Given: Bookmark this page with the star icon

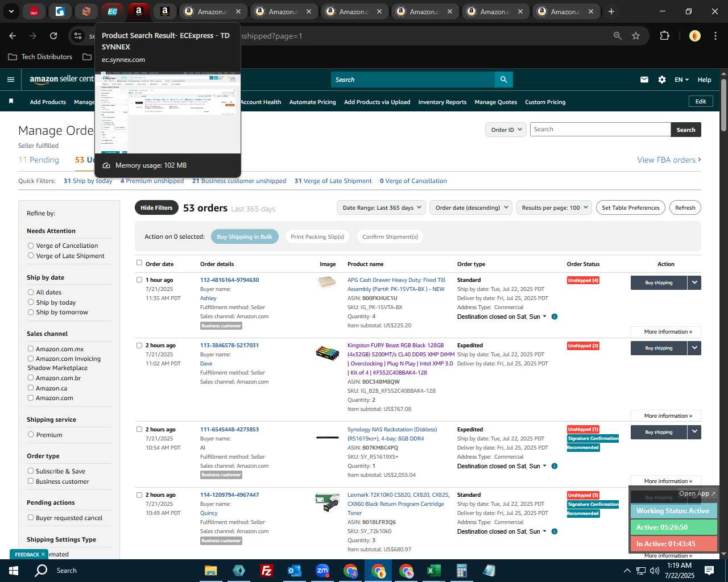Looking at the screenshot, I should coord(636,36).
